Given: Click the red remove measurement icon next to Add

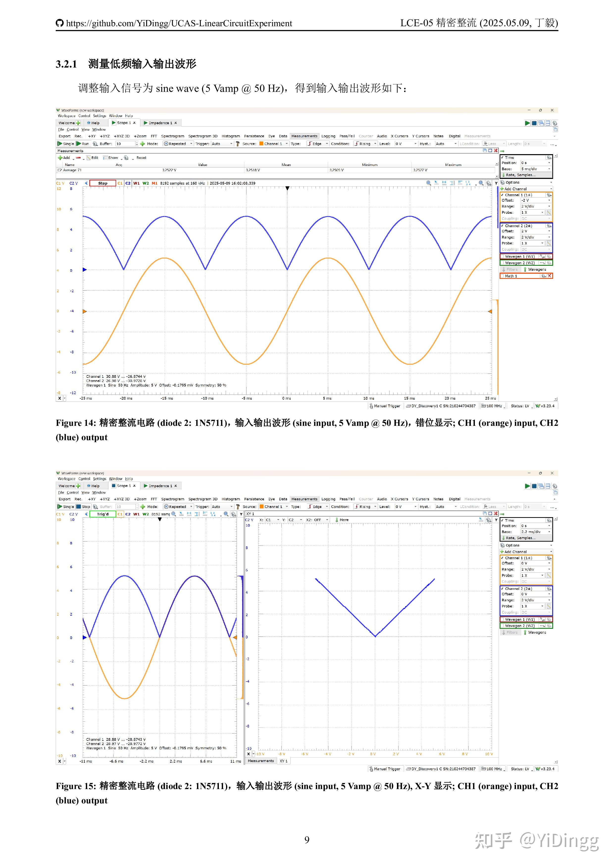Looking at the screenshot, I should (78, 158).
